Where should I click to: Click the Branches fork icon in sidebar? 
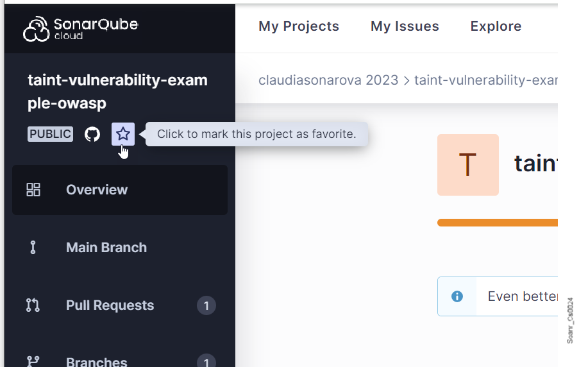pos(33,361)
